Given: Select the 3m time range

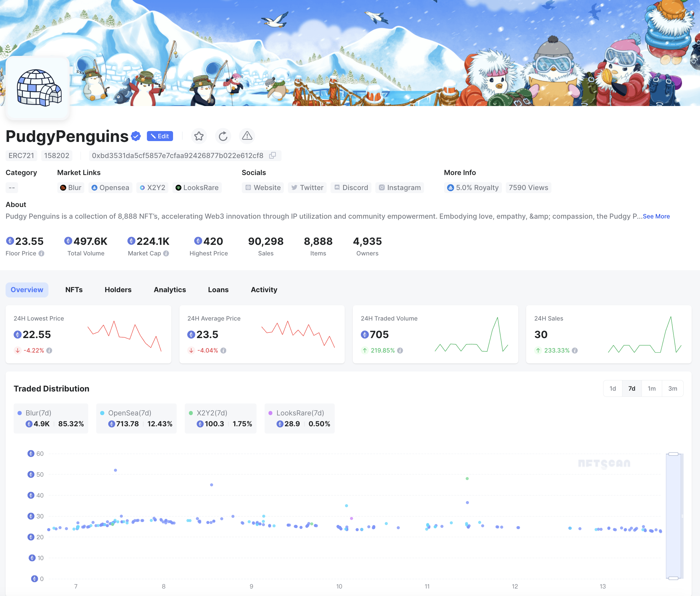Looking at the screenshot, I should coord(672,388).
